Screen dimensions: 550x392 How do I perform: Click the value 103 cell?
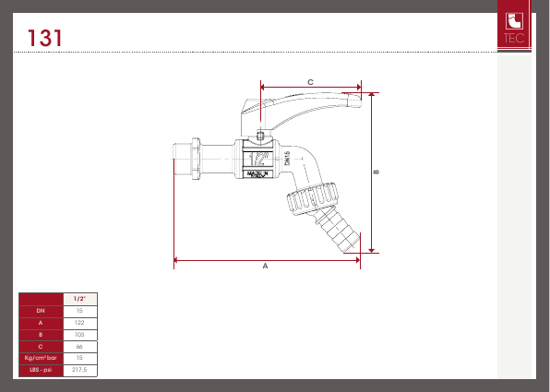80,335
